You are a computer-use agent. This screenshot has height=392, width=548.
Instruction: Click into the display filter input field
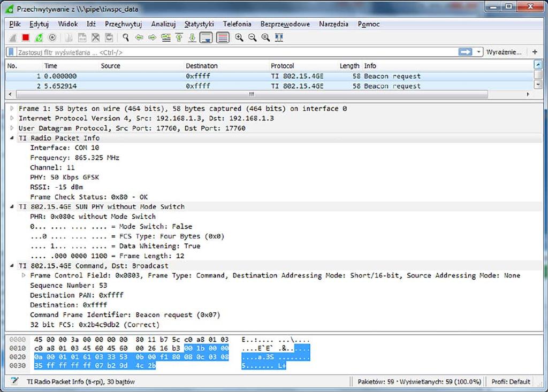point(237,52)
